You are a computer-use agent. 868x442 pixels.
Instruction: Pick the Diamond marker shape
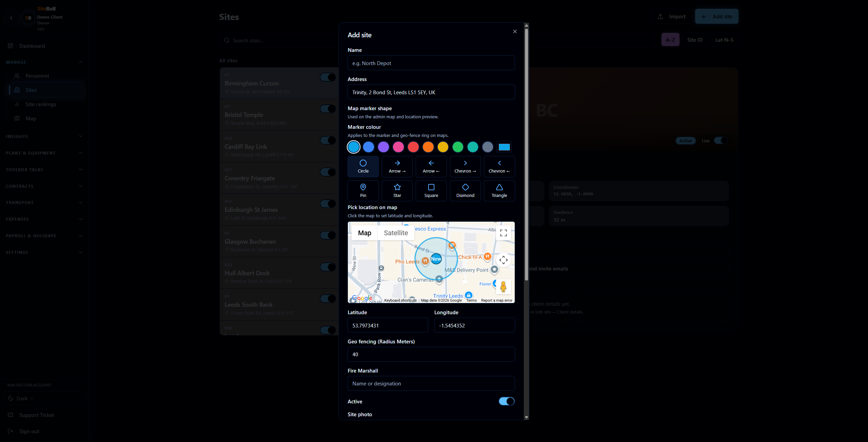coord(465,190)
